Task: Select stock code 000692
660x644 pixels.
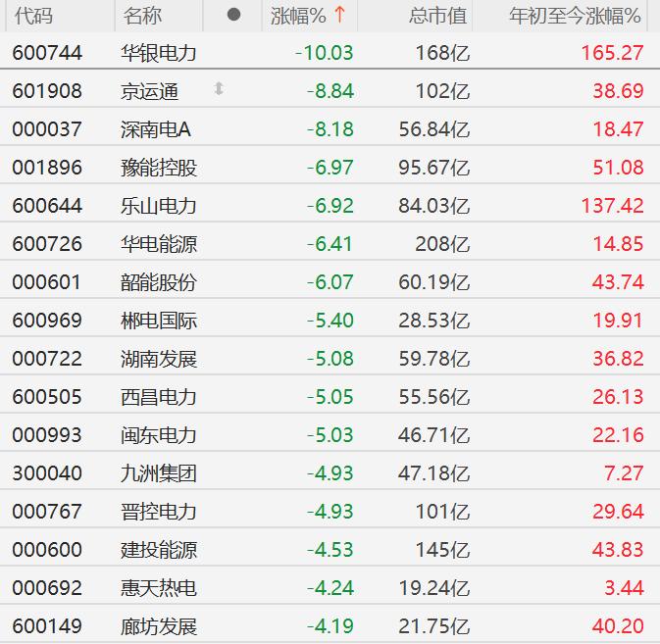Action: click(x=47, y=588)
